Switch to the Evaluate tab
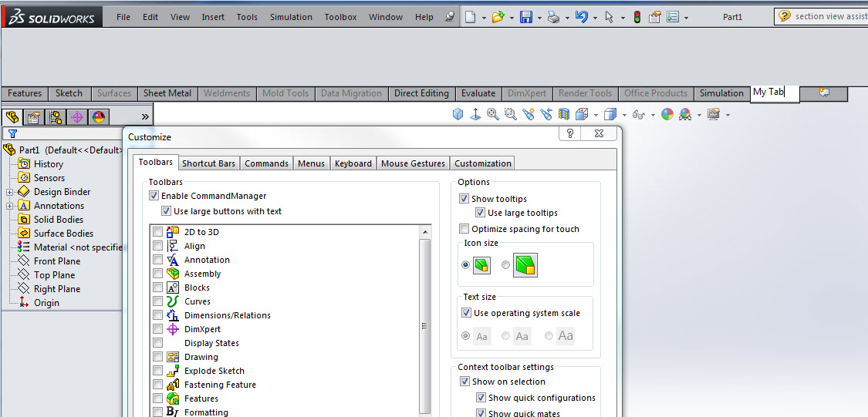The height and width of the screenshot is (417, 868). (478, 93)
